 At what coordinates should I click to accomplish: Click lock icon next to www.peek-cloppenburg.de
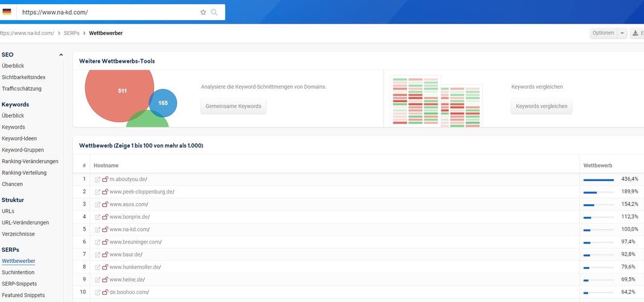click(105, 192)
